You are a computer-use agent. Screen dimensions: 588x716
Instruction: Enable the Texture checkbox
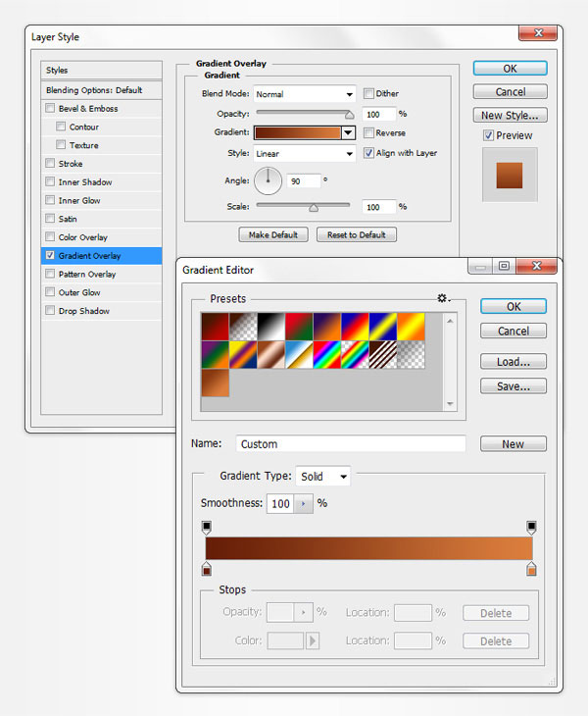[x=61, y=145]
